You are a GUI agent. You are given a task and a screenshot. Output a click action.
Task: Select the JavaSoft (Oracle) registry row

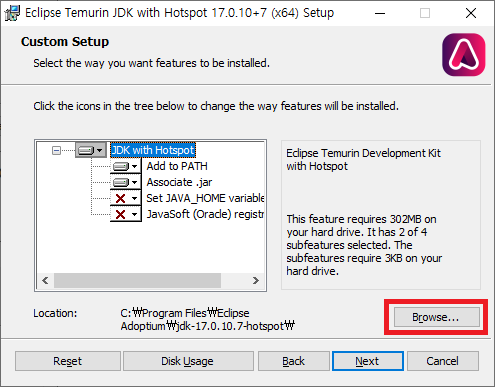[205, 214]
